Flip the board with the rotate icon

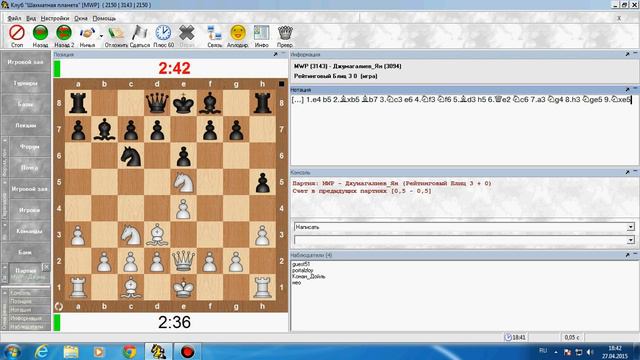click(59, 307)
